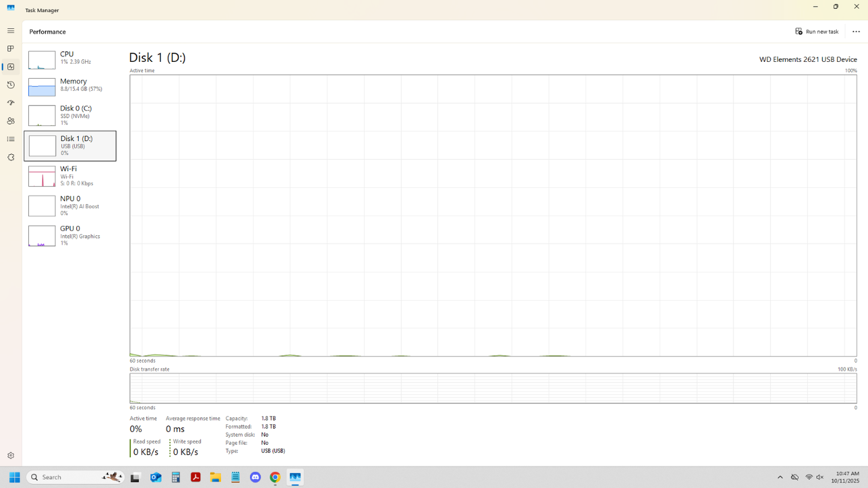Select GPU 0 Intel Graphics entry
868x488 pixels.
coord(70,235)
